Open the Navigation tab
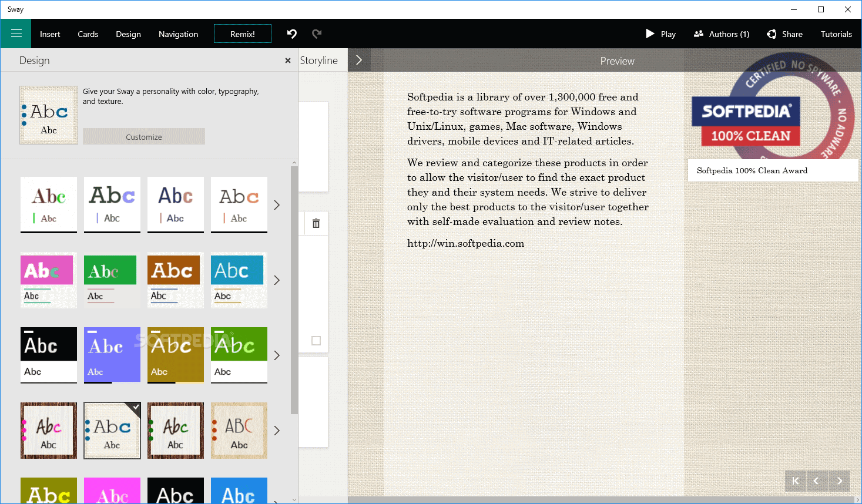This screenshot has width=862, height=504. coord(178,34)
